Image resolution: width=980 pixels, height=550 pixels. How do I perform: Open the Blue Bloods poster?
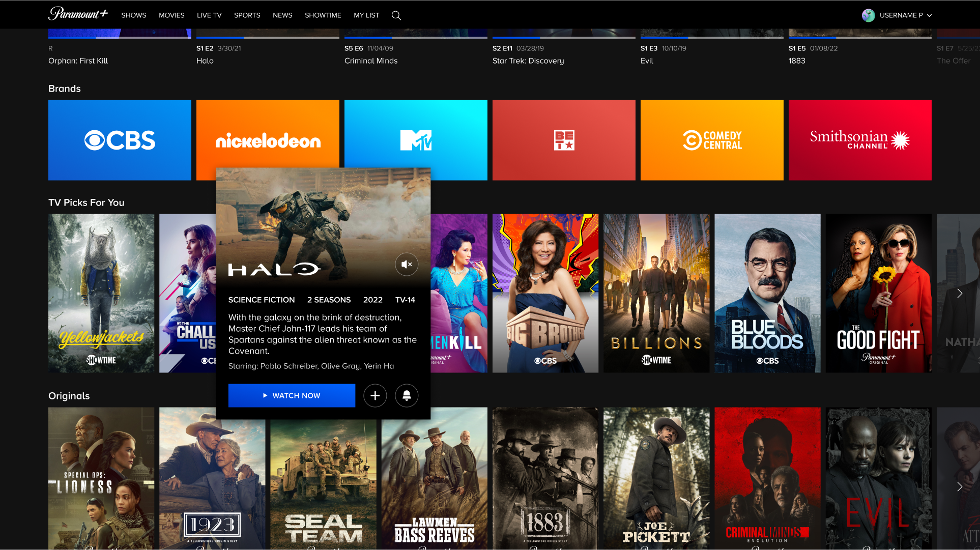pos(767,293)
